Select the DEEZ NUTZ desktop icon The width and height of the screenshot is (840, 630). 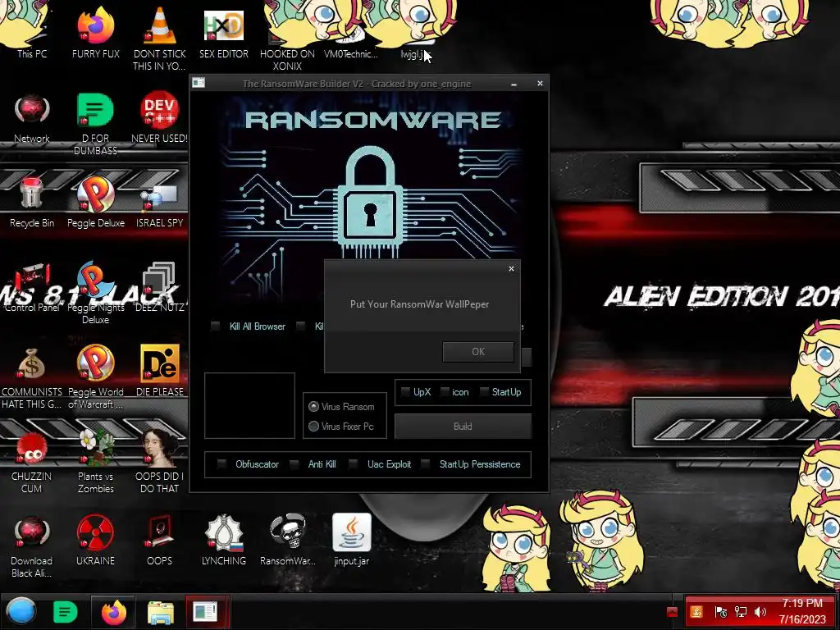coord(160,286)
